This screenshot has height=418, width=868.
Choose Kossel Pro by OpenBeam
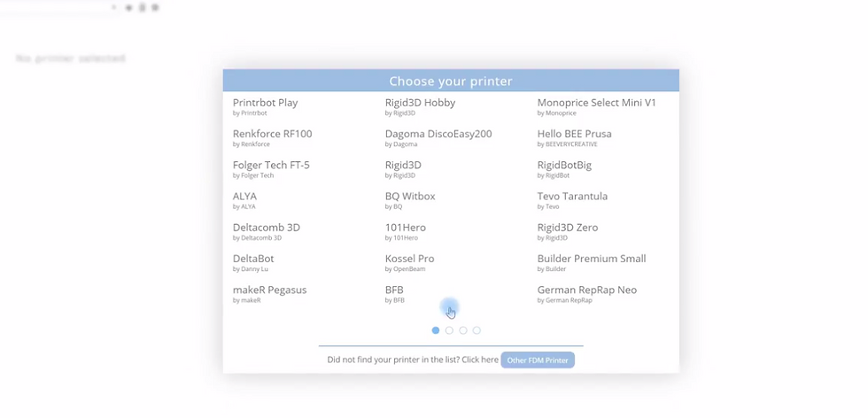coord(409,262)
